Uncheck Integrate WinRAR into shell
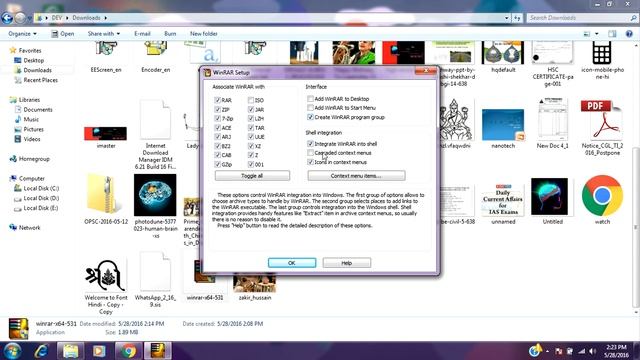Image resolution: width=640 pixels, height=360 pixels. click(310, 144)
